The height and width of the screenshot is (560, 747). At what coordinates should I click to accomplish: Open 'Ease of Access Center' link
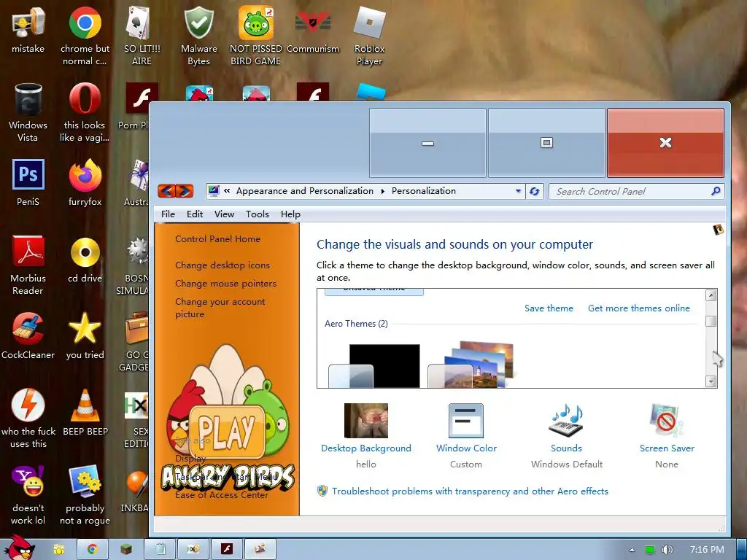222,495
